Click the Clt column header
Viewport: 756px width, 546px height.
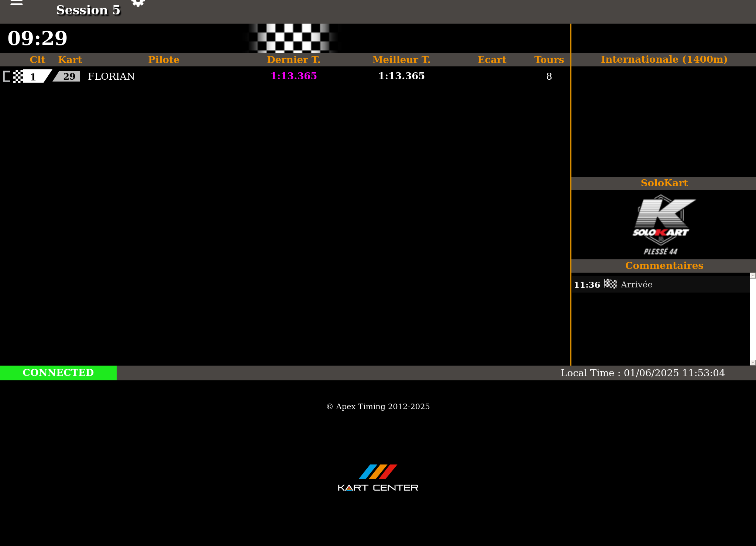point(37,60)
